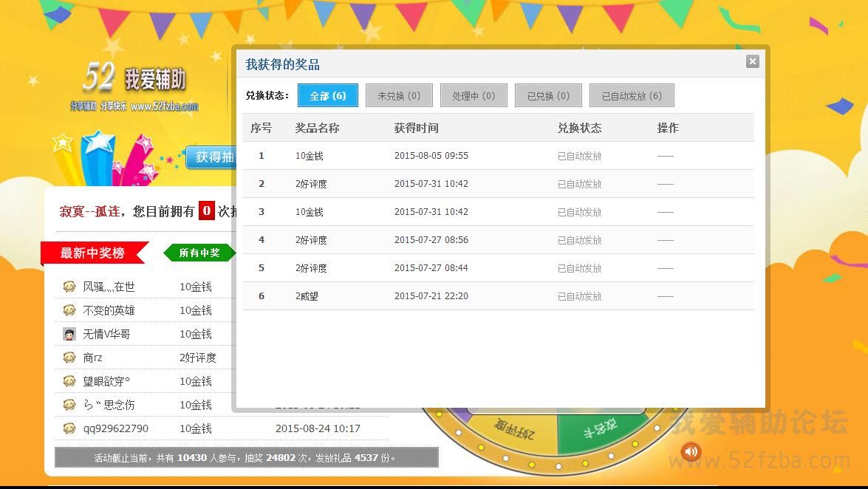Screen dimensions: 868x489
Task: Switch to 所有中奖 list
Action: click(x=199, y=253)
